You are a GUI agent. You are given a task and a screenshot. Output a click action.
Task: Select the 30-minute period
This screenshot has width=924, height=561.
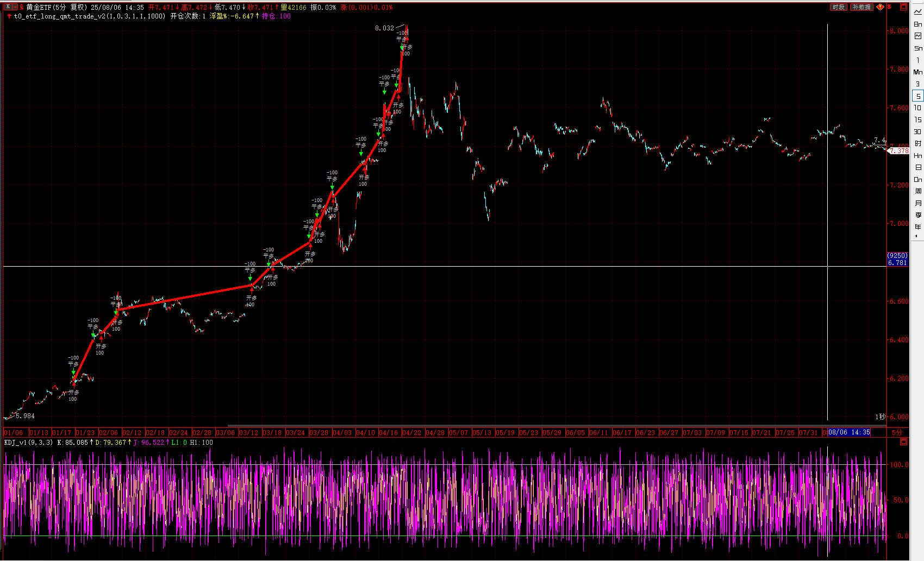pos(918,131)
